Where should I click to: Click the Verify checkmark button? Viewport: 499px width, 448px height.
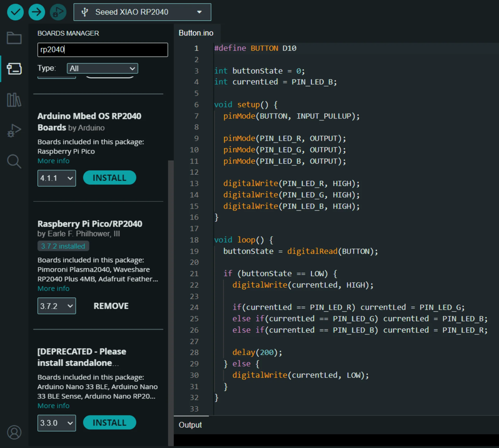click(15, 12)
